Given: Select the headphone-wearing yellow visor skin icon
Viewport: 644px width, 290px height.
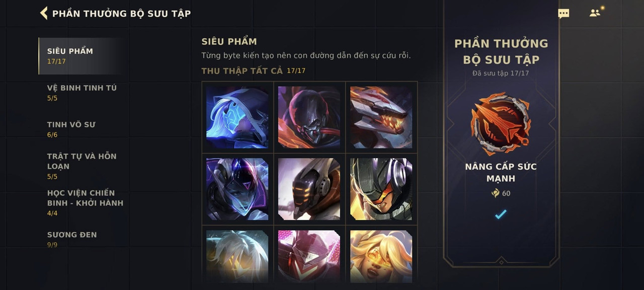Looking at the screenshot, I should coord(381,189).
